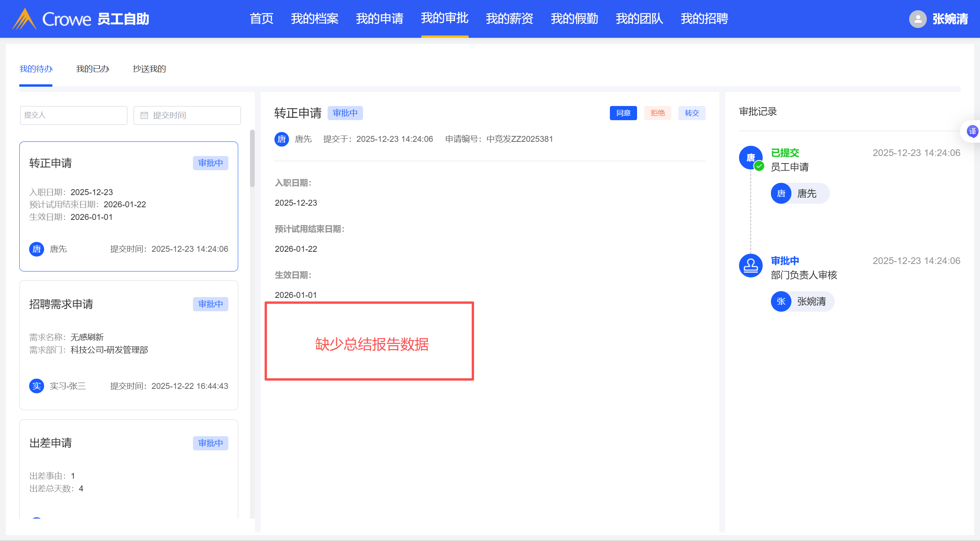Open 我的薪资 in top navigation
Screen dimensions: 980x541
pos(509,19)
